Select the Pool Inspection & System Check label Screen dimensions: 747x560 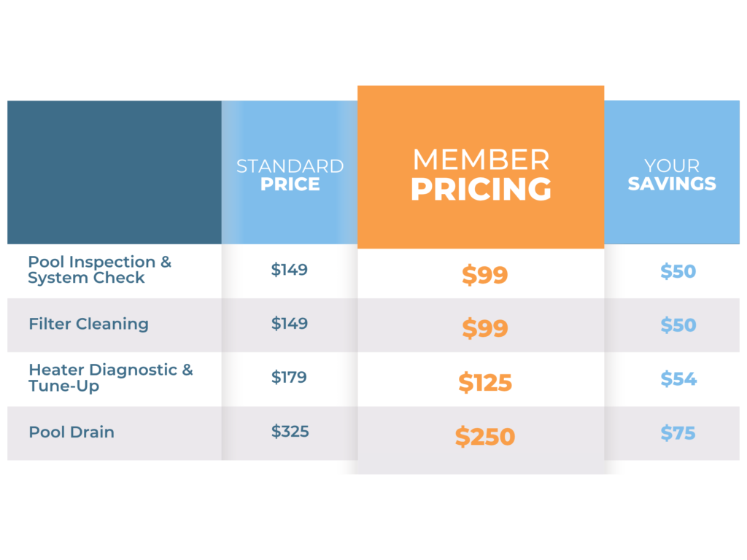pos(99,270)
